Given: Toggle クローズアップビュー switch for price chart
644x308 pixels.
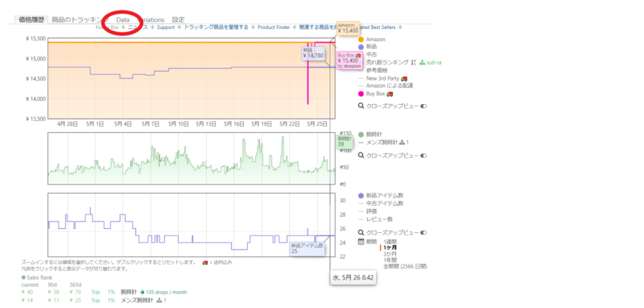Looking at the screenshot, I should coord(423,106).
